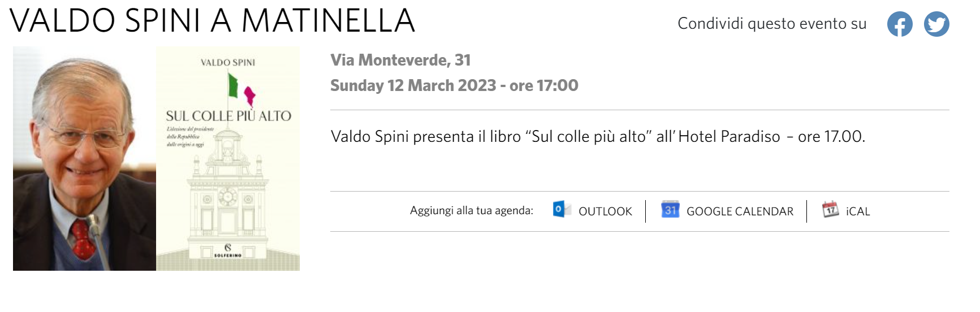This screenshot has width=980, height=312.
Task: Click the 'Condividi questo evento su' label
Action: [772, 24]
